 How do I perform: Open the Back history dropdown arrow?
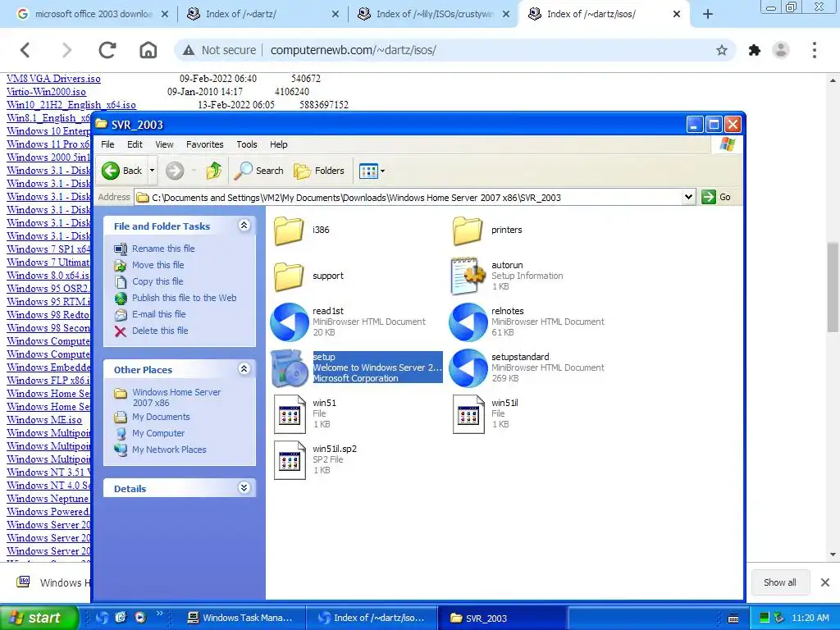click(x=152, y=171)
